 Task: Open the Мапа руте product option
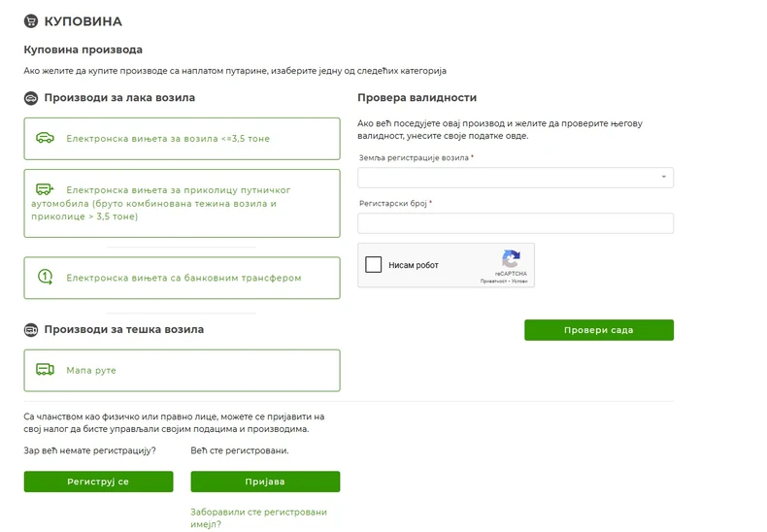(182, 370)
